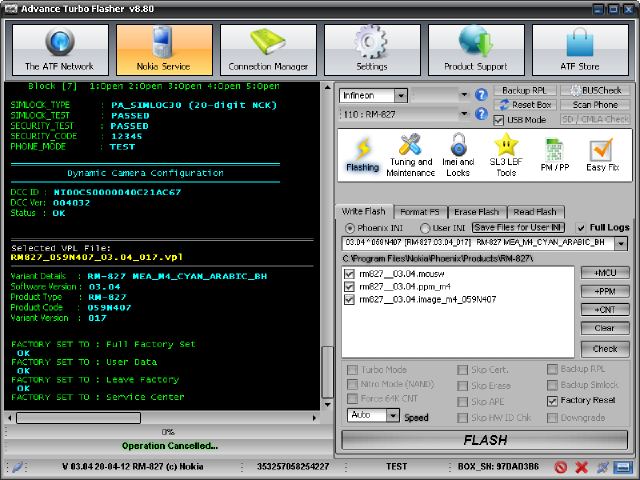Click help icon beside Infineon dropdown

[x=481, y=95]
